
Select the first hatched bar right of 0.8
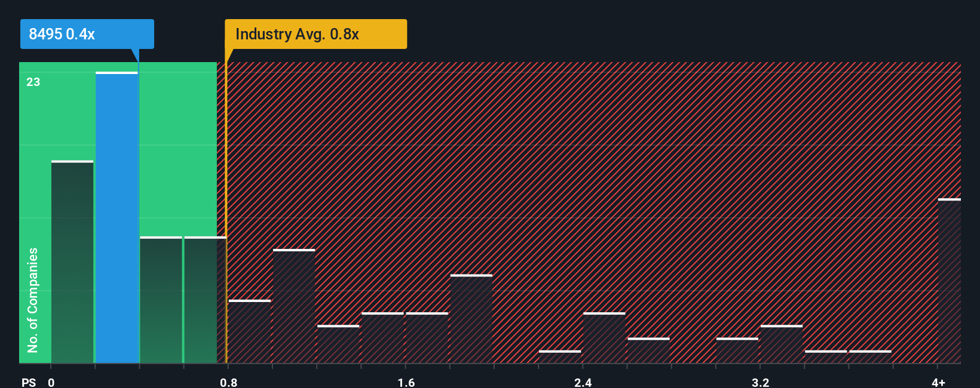click(250, 331)
